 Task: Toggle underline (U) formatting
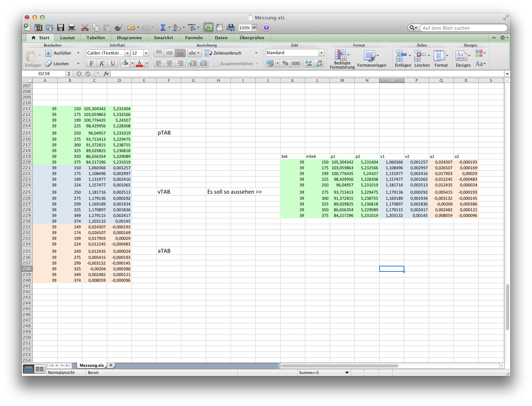tap(113, 63)
